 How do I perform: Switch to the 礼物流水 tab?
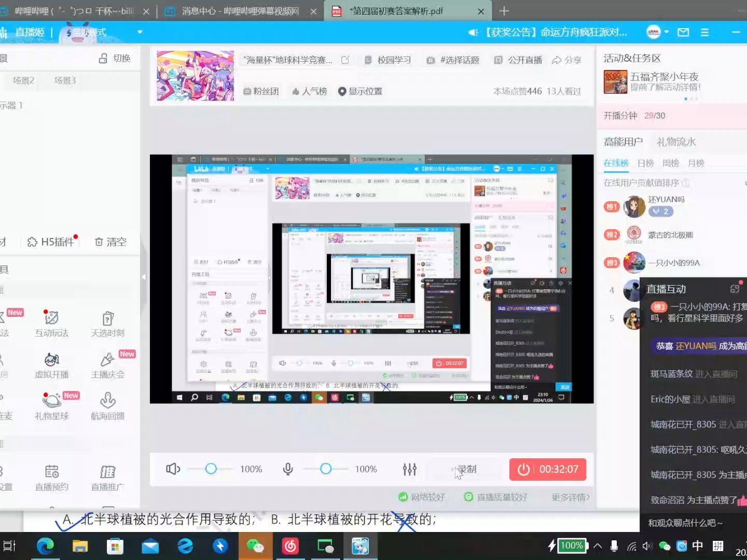pos(676,142)
